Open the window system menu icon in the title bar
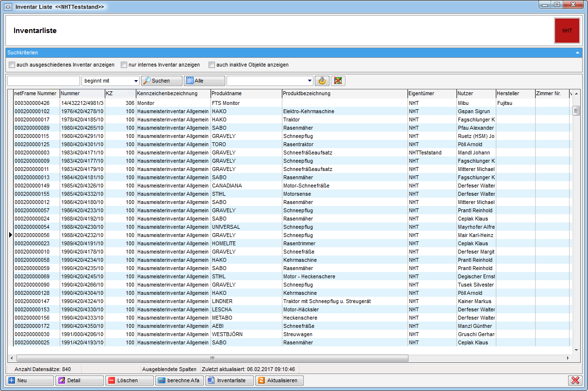 8,7
